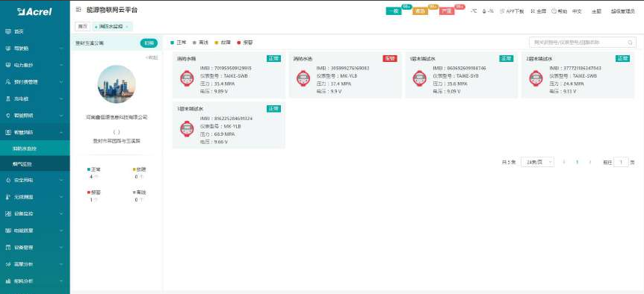Viewport: 644px width, 294px height.
Task: Click the 充电桩 charging pile sidebar icon
Action: 7,98
